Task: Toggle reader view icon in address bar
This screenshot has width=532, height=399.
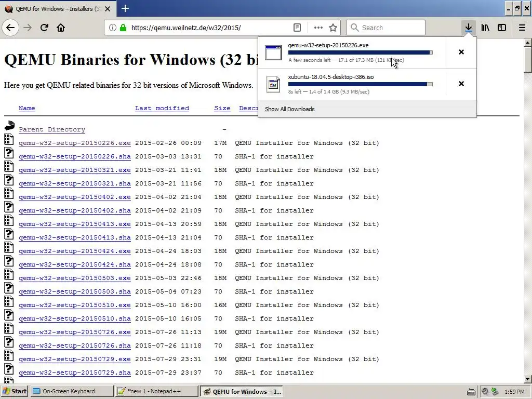Action: (x=297, y=28)
